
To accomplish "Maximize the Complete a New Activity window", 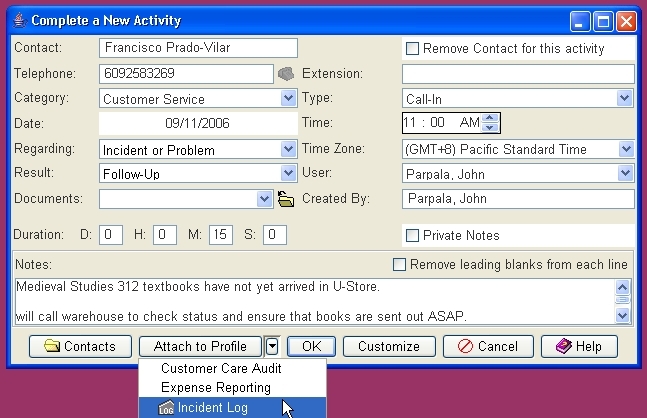I will (603, 21).
